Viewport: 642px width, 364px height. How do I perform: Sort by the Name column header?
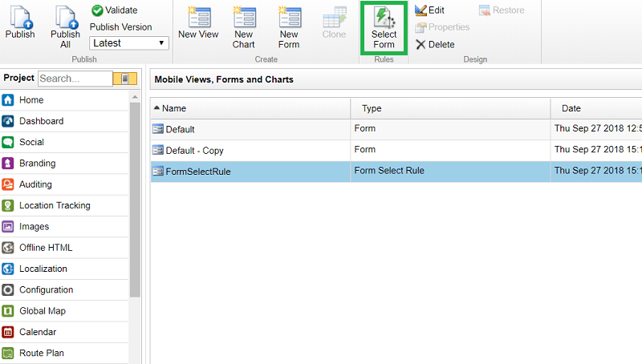click(250, 108)
